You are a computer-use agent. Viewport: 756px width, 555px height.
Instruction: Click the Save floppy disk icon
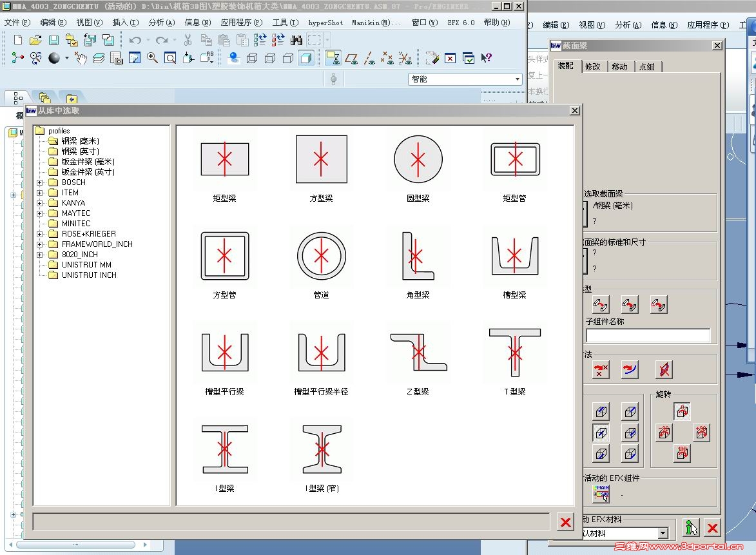[54, 40]
